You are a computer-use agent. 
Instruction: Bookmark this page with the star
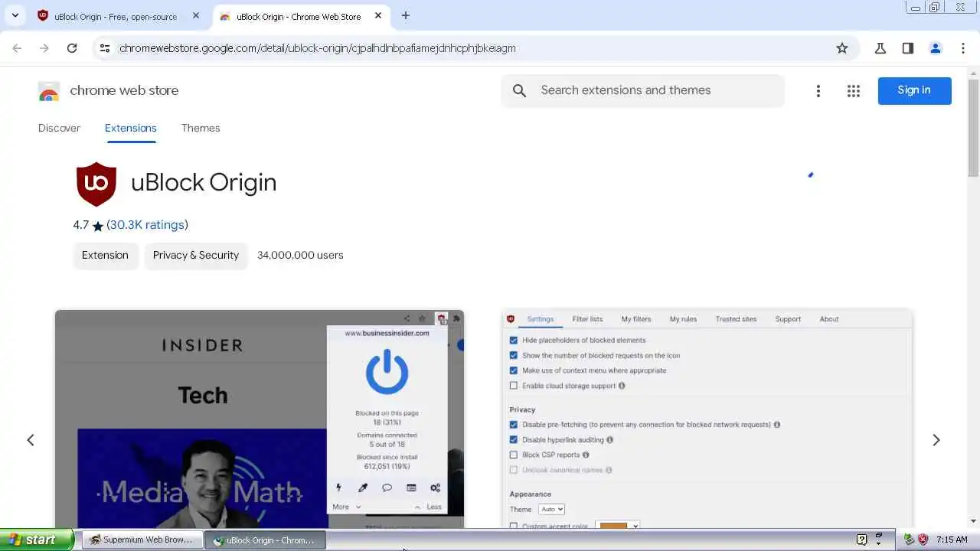842,47
